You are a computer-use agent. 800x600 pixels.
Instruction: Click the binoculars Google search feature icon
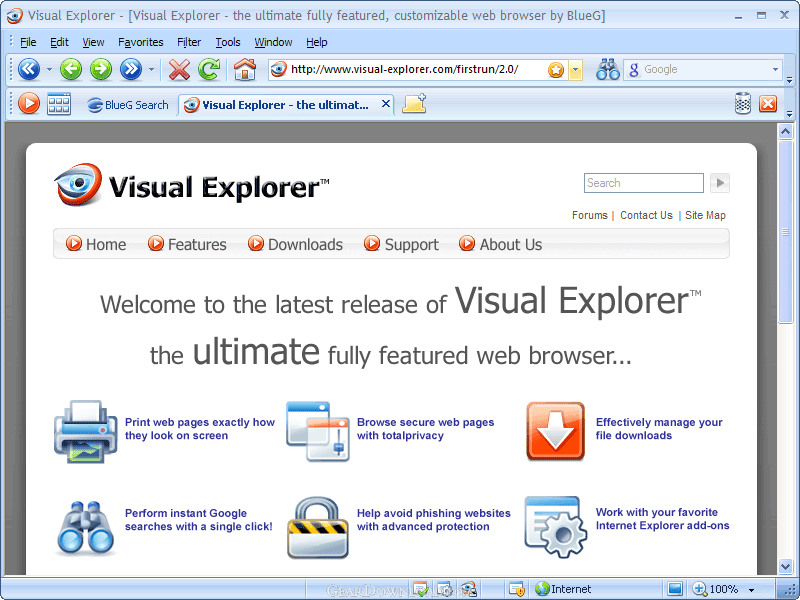pos(85,528)
